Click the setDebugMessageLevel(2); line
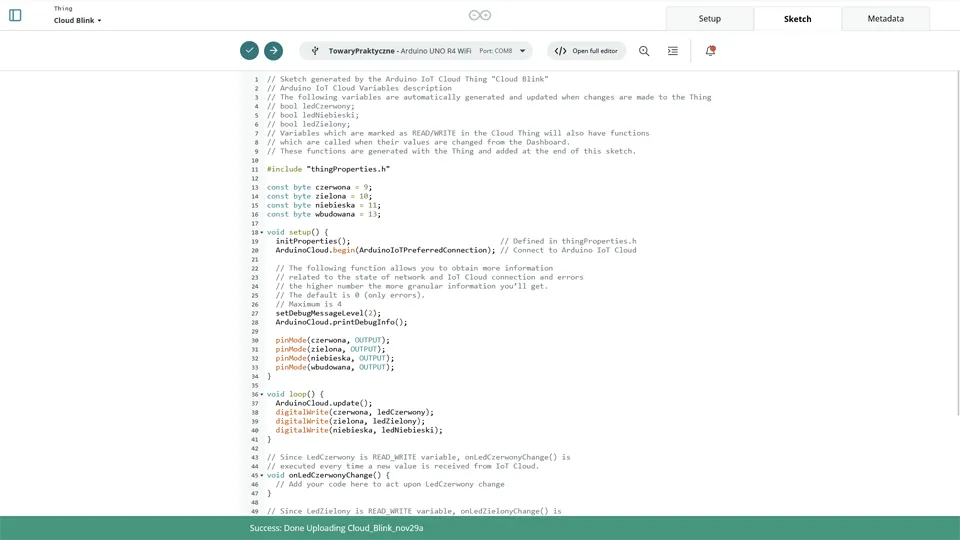The width and height of the screenshot is (960, 540). [x=328, y=313]
